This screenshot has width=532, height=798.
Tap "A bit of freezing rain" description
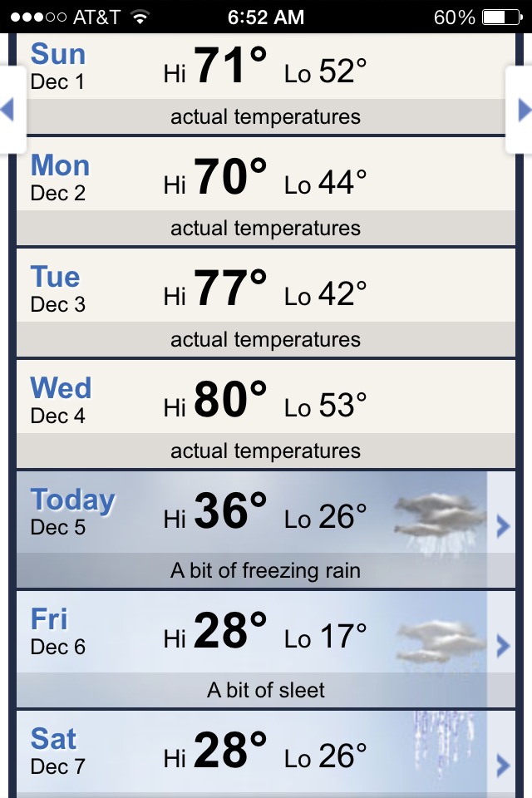click(x=266, y=571)
